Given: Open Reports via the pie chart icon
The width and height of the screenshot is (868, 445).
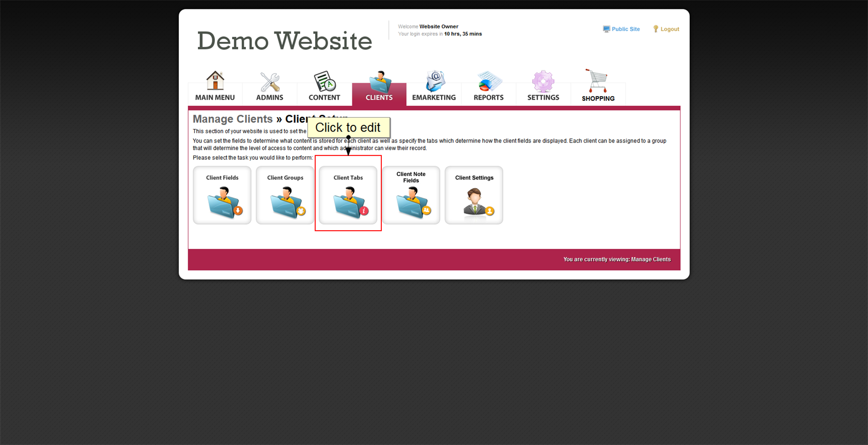Looking at the screenshot, I should point(488,82).
